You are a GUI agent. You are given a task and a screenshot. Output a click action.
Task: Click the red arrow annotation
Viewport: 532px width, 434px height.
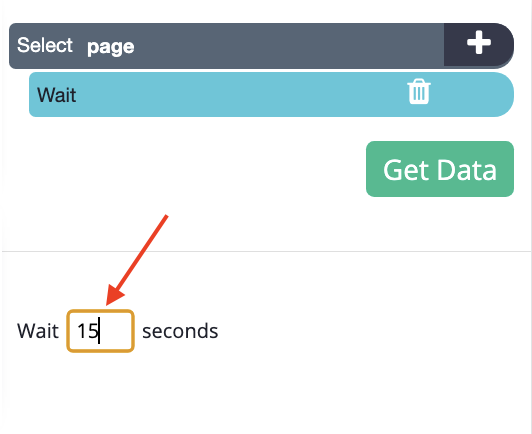point(137,260)
